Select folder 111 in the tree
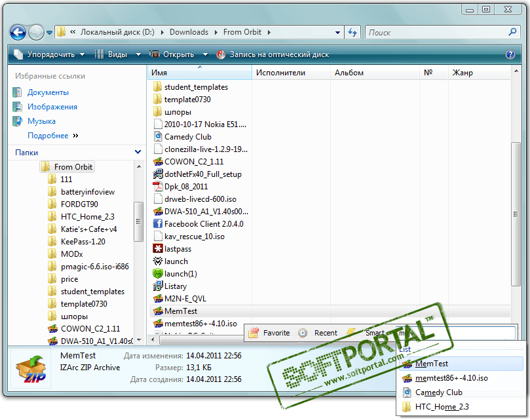This screenshot has width=530, height=420. pos(66,180)
